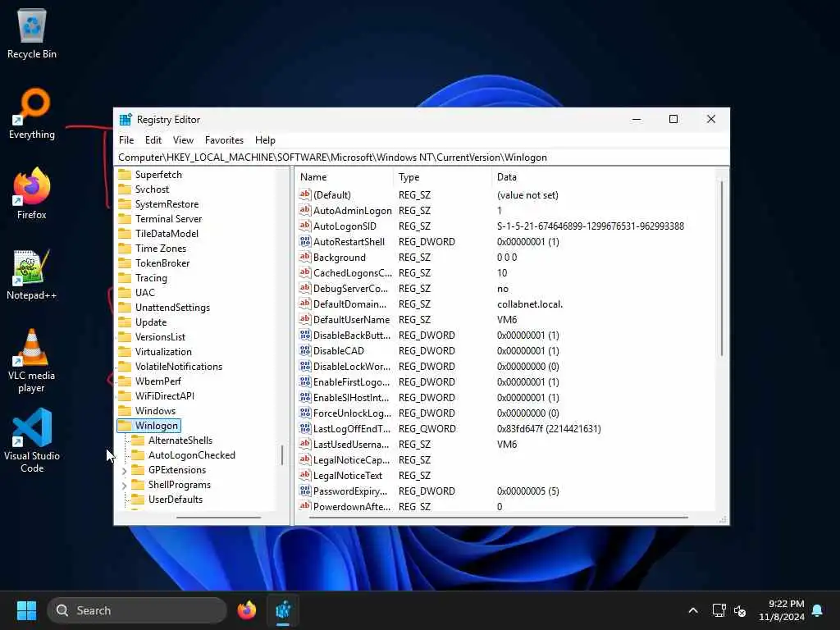Open the Windows Start button
This screenshot has width=840, height=630.
pyautogui.click(x=26, y=610)
